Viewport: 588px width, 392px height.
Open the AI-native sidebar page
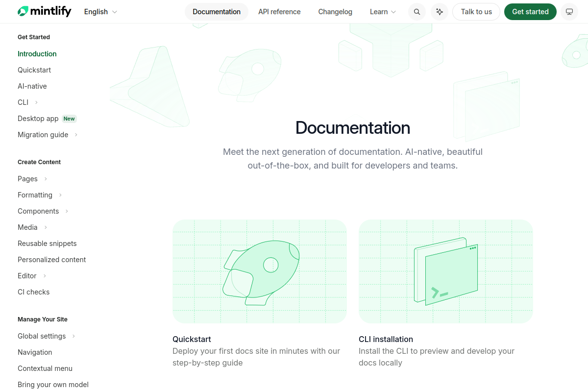pos(32,86)
